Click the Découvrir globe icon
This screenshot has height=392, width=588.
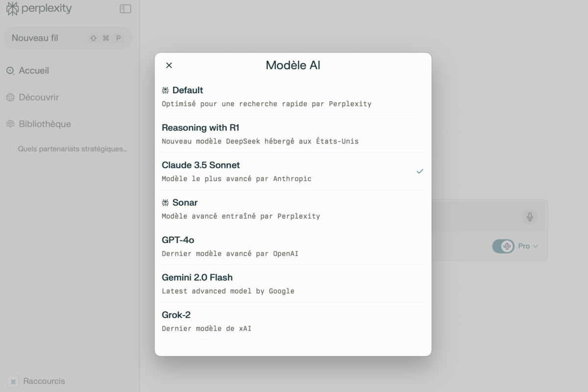tap(10, 98)
